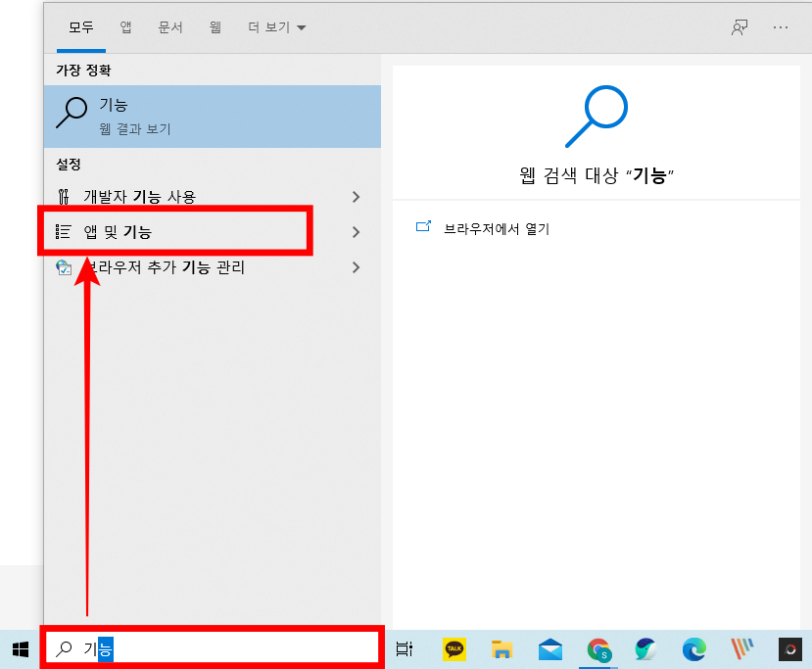Screen dimensions: 812x669
Task: Open the Whale browser taskbar icon
Action: click(645, 649)
